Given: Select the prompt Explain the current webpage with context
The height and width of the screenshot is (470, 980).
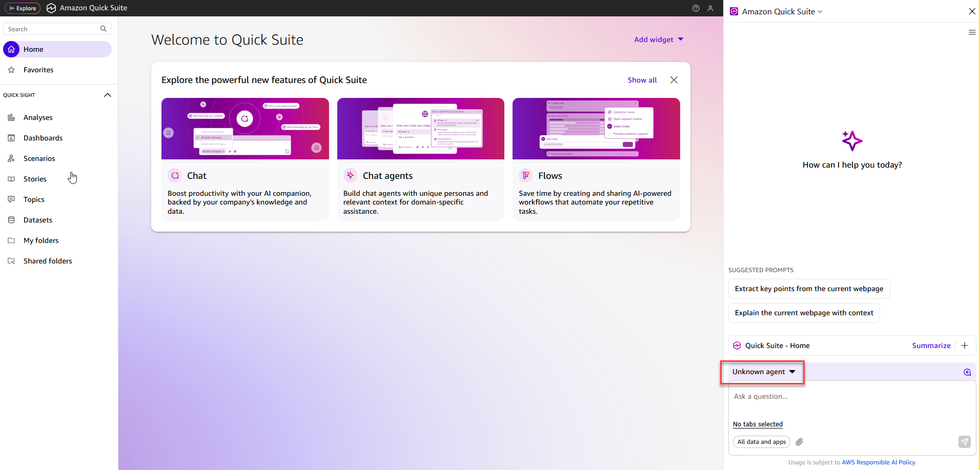Looking at the screenshot, I should click(804, 313).
